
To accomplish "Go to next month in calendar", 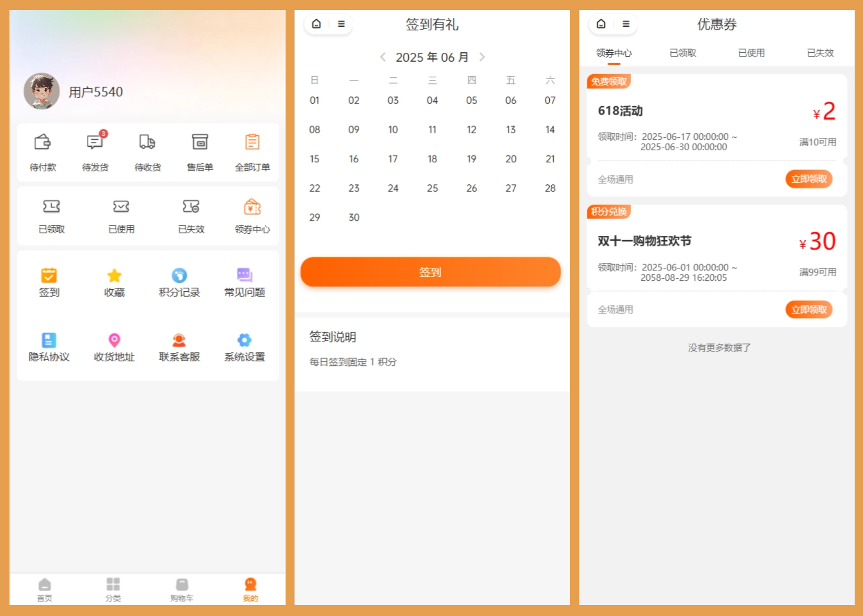I will click(482, 57).
